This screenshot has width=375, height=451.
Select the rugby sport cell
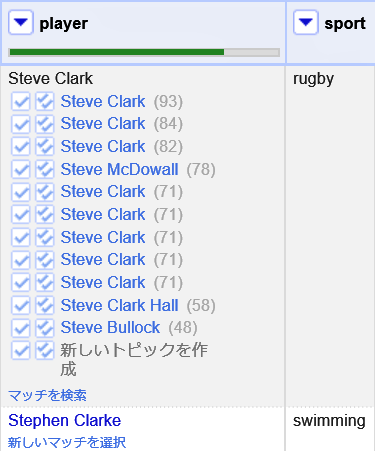(313, 79)
